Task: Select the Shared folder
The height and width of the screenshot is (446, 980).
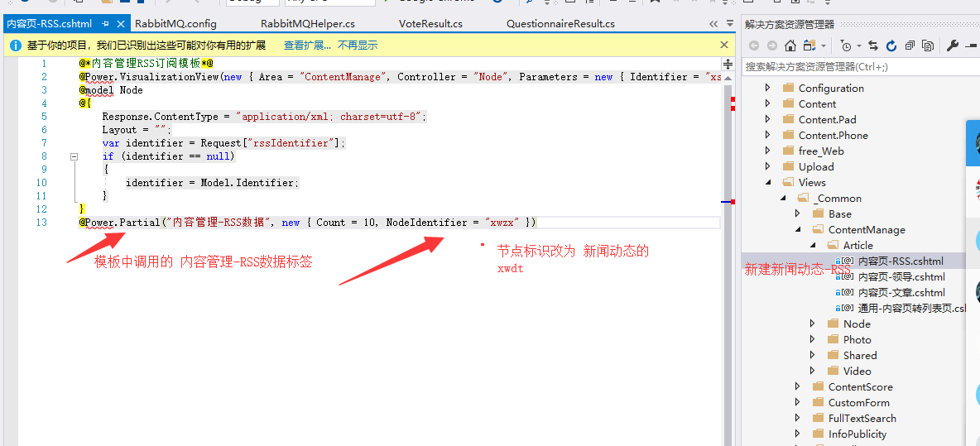Action: coord(860,356)
